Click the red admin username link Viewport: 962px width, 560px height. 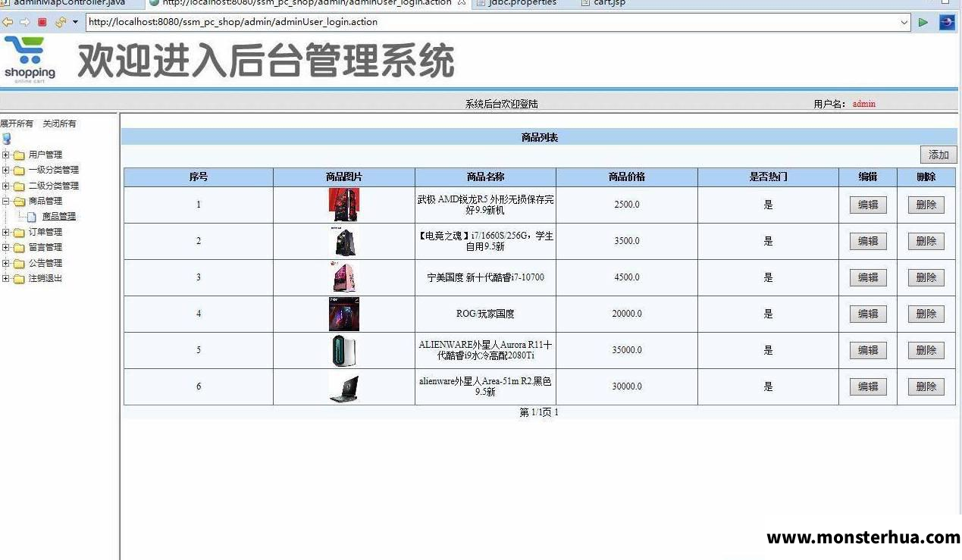[864, 104]
